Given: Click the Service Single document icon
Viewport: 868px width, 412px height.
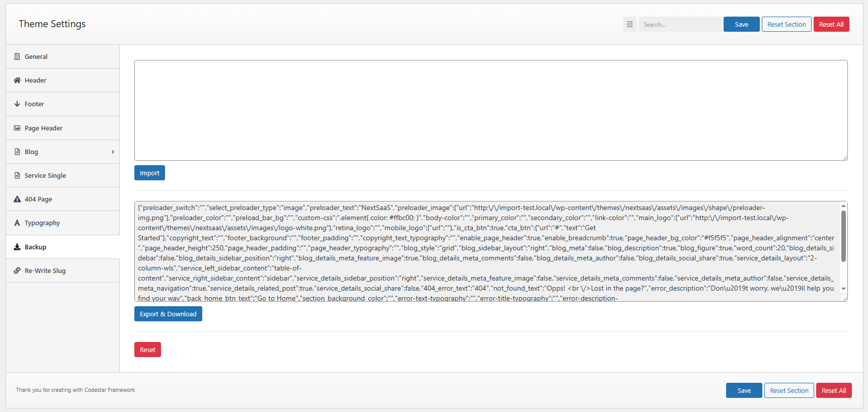Looking at the screenshot, I should [17, 176].
